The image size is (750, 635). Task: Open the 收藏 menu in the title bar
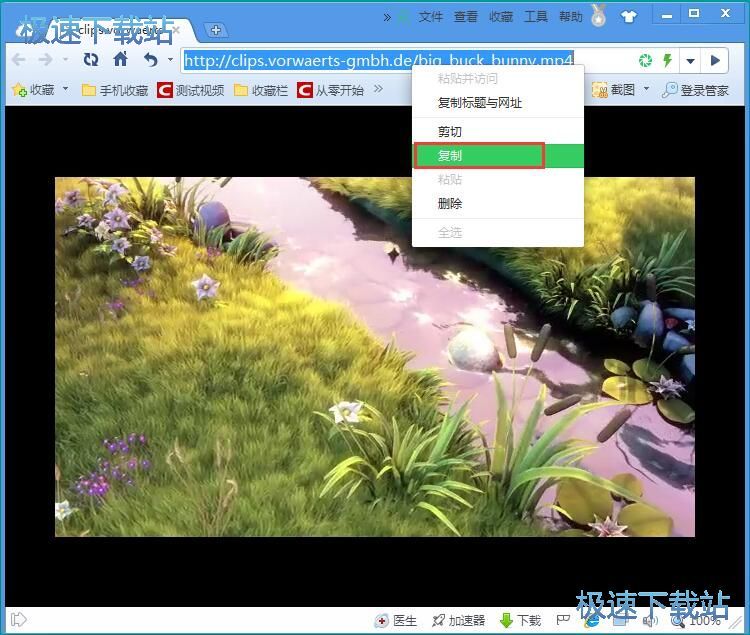tap(501, 17)
